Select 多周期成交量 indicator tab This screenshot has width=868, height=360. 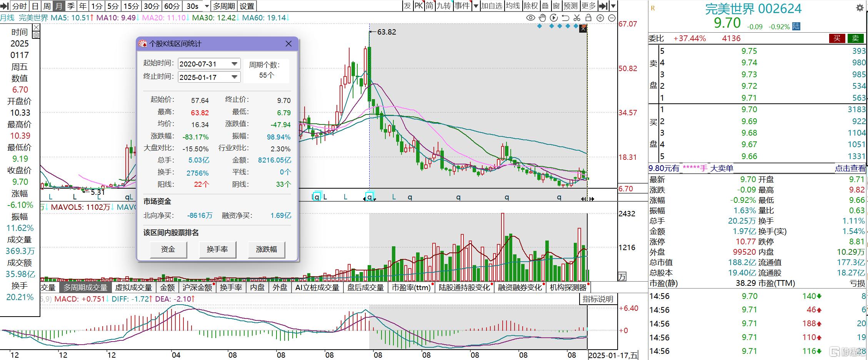coord(85,287)
